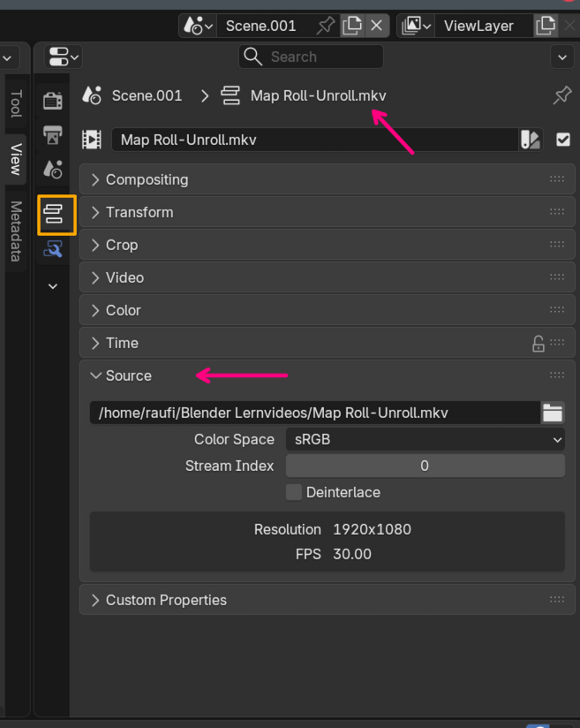The image size is (580, 728).
Task: Enable the Deinterlace checkbox
Action: tap(294, 492)
